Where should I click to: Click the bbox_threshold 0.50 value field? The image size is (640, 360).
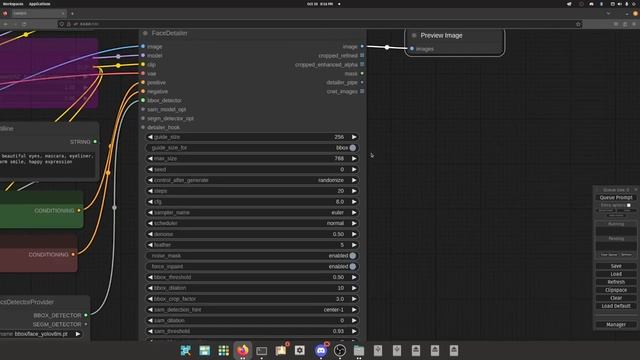(252, 277)
